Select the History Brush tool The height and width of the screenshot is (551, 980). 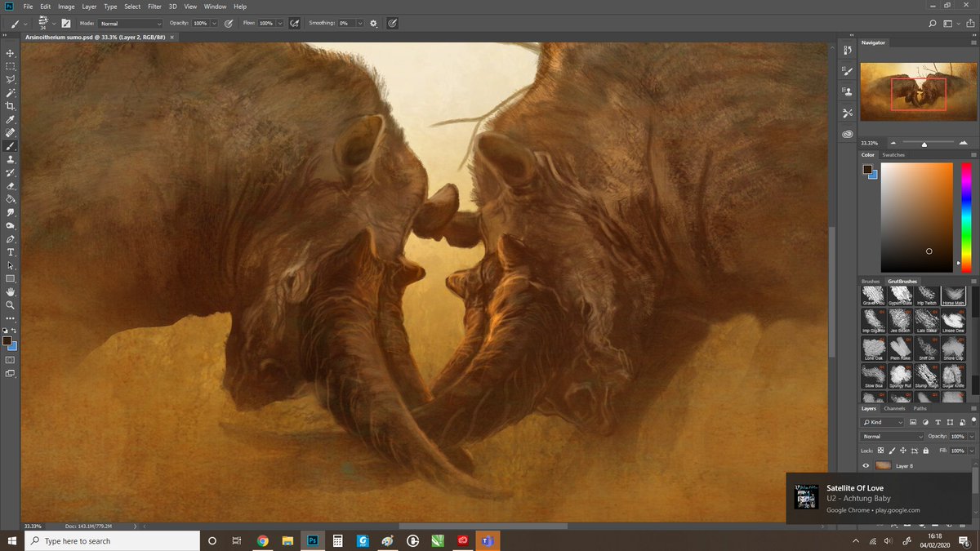click(x=11, y=172)
